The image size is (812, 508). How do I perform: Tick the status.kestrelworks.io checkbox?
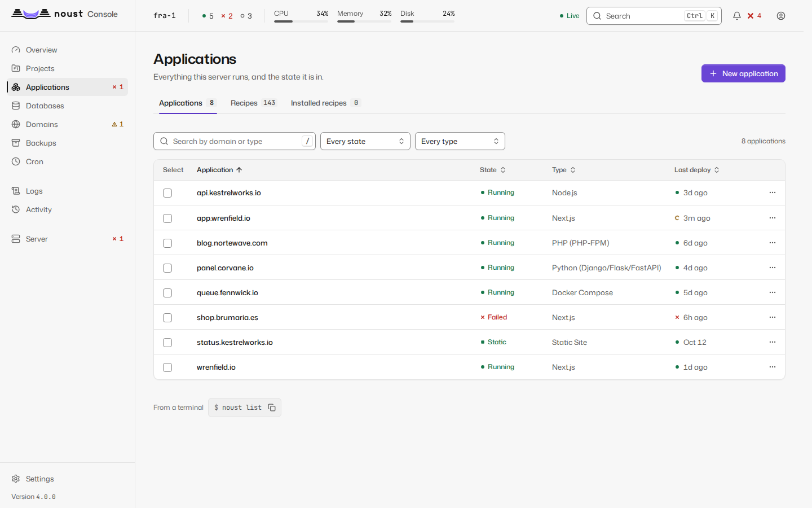click(x=167, y=343)
